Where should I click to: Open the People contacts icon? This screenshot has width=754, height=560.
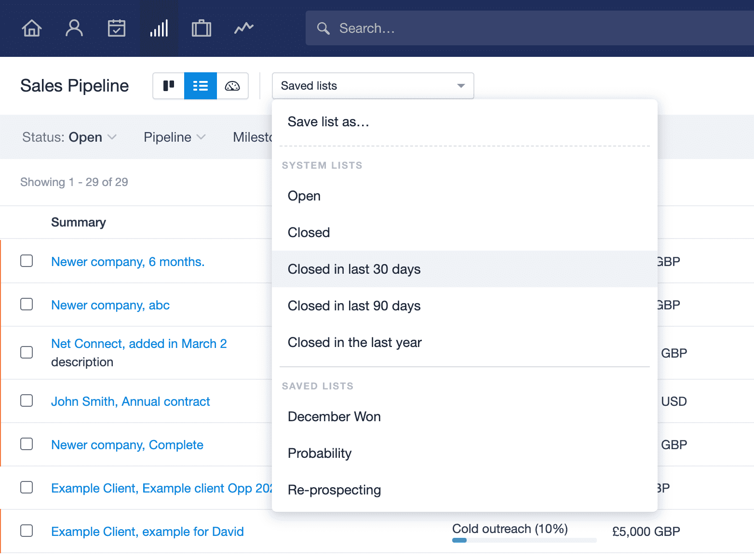point(74,28)
